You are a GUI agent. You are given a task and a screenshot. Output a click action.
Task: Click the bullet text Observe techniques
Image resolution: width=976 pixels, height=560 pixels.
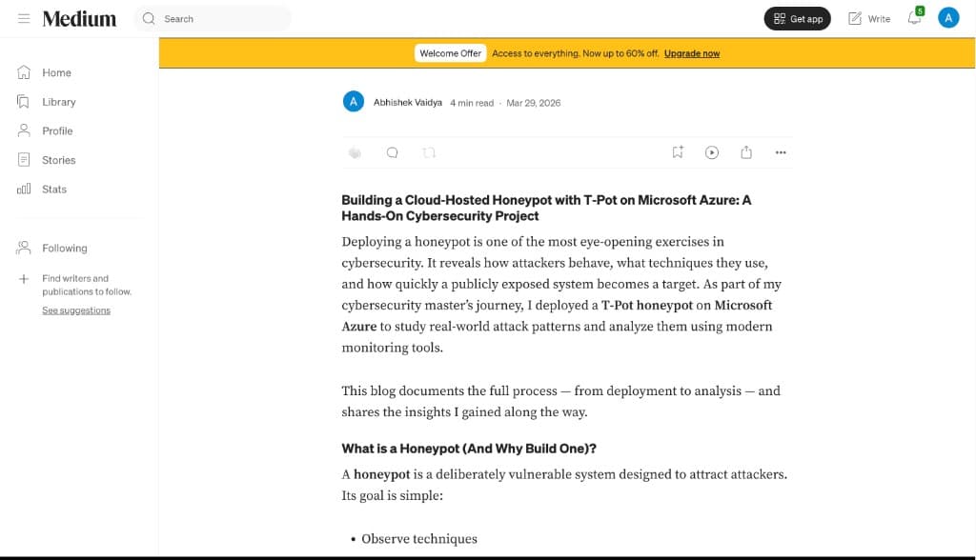pos(419,539)
